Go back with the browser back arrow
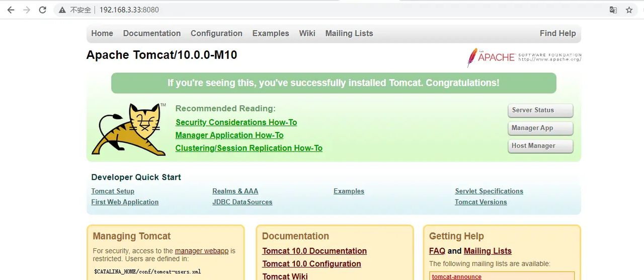 [x=11, y=10]
